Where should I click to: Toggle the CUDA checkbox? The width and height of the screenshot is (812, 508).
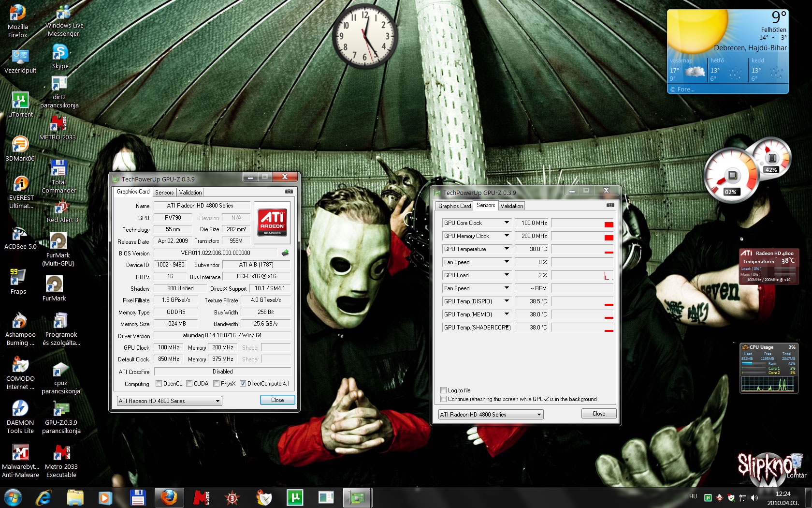tap(189, 384)
